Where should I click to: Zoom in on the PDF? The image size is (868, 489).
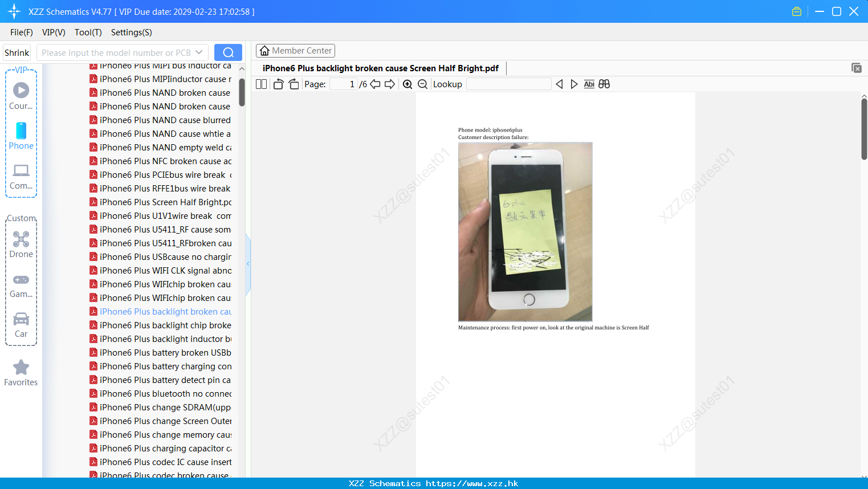point(407,84)
